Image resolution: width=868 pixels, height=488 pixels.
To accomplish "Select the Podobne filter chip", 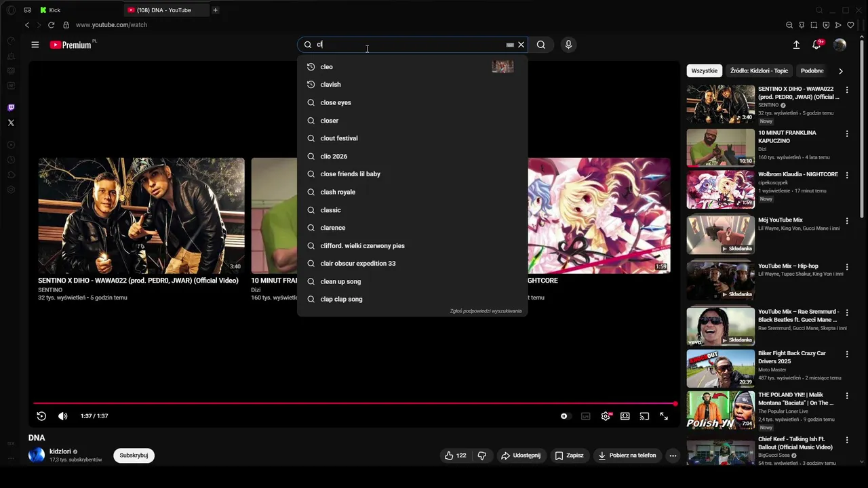I will [812, 70].
